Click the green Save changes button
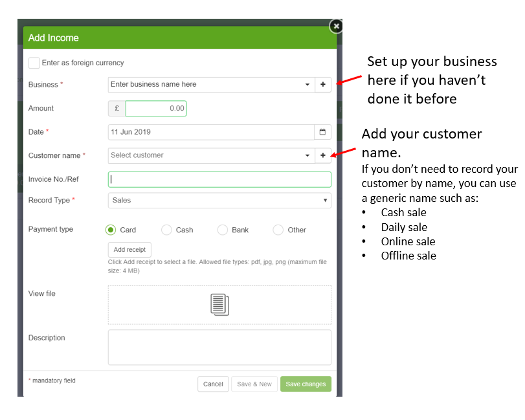The width and height of the screenshot is (525, 420). (306, 384)
